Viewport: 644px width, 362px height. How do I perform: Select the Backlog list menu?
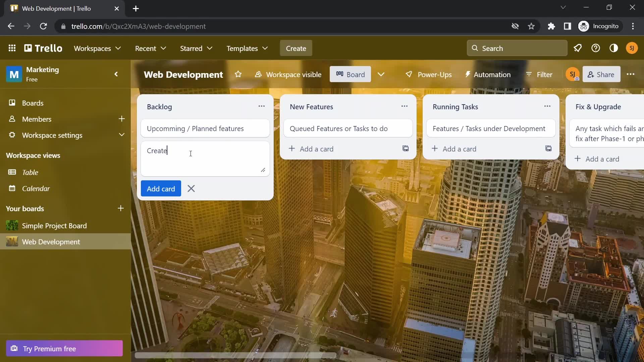coord(261,107)
